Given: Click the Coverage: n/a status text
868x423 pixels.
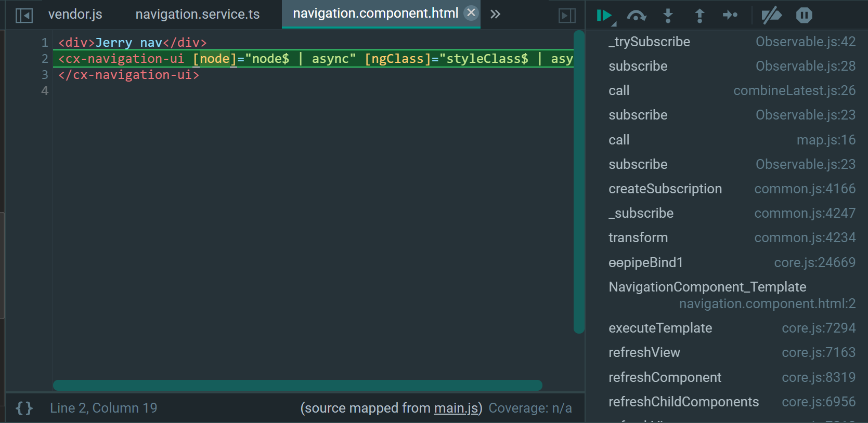Looking at the screenshot, I should [530, 408].
